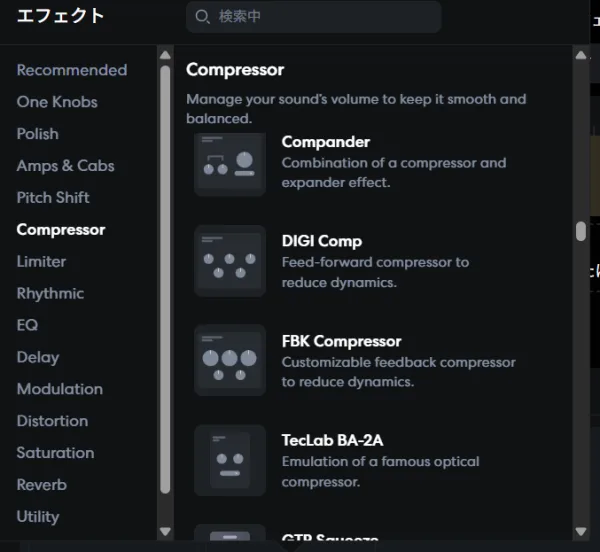Open the Recommended effects category
Viewport: 600px width, 552px height.
tap(72, 70)
